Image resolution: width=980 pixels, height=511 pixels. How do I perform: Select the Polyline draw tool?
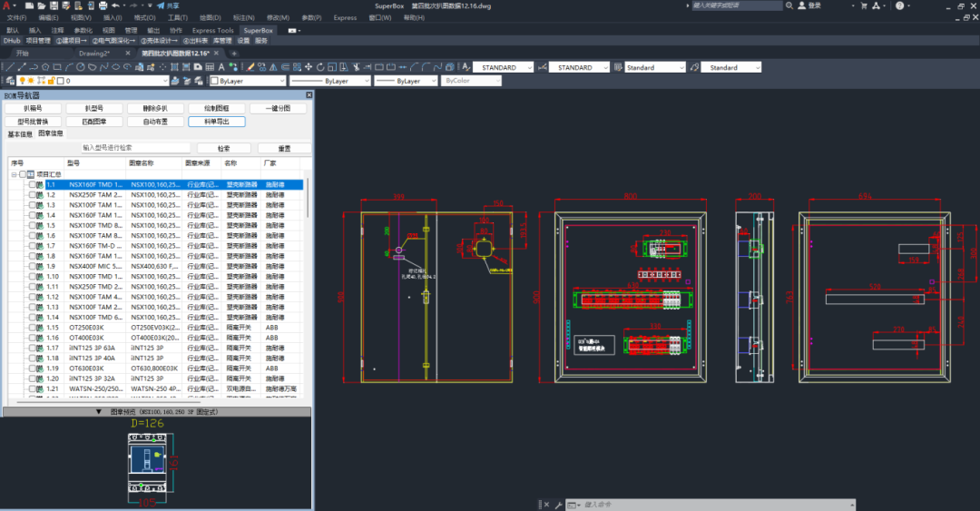tap(34, 67)
